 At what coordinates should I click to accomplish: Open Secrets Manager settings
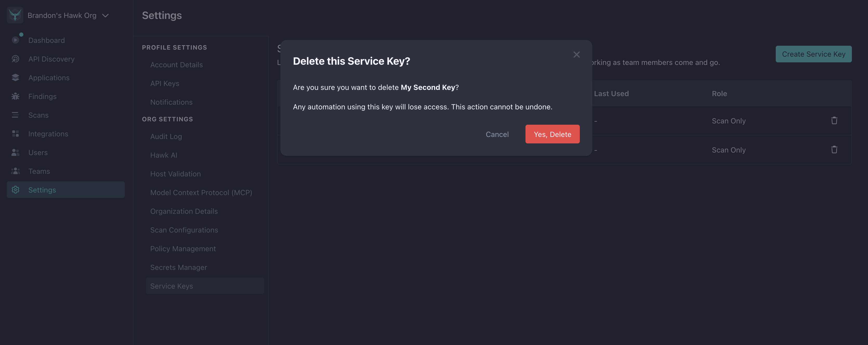tap(179, 267)
